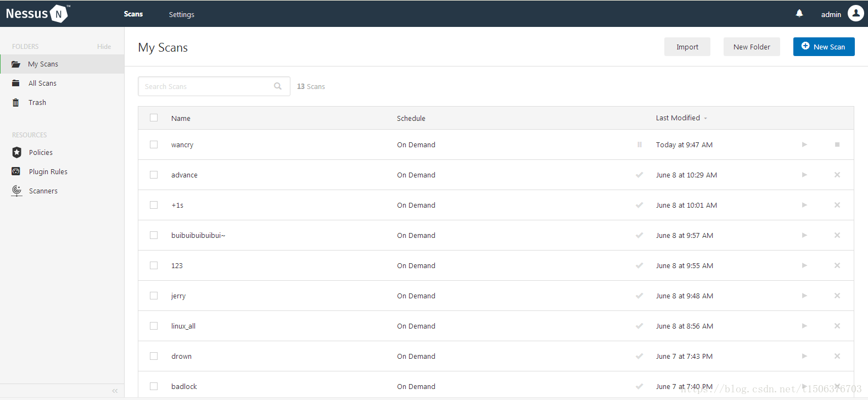Open the admin user avatar menu
This screenshot has height=400, width=868.
point(856,13)
